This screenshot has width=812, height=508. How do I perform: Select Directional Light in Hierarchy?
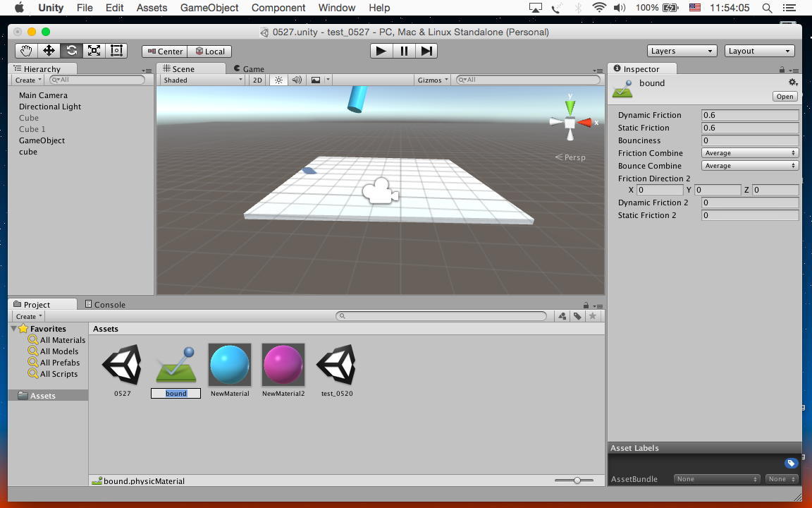click(50, 107)
